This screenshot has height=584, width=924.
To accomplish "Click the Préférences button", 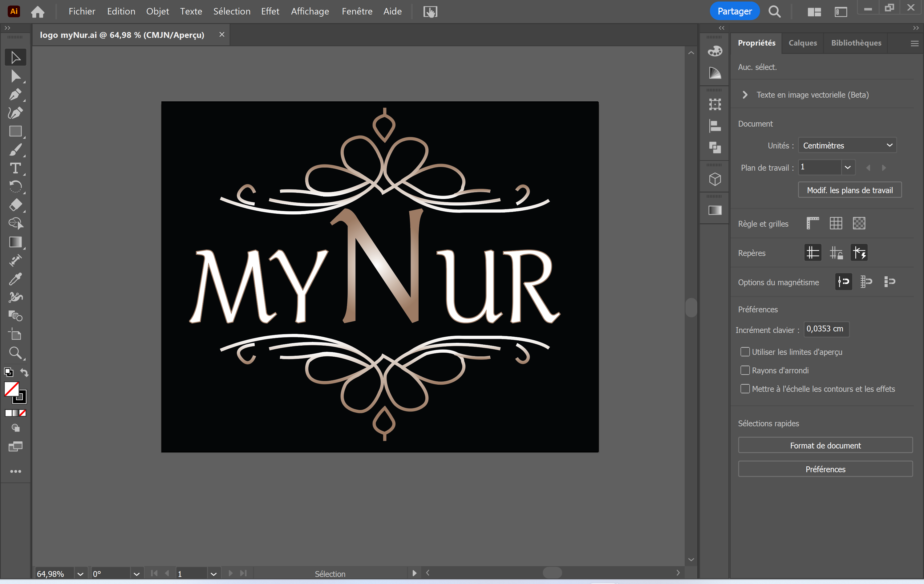I will [825, 469].
